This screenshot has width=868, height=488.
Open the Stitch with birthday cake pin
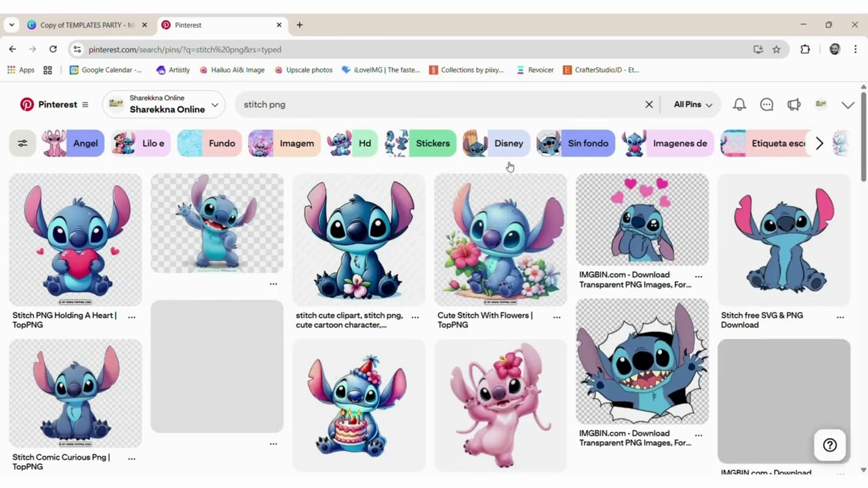359,405
